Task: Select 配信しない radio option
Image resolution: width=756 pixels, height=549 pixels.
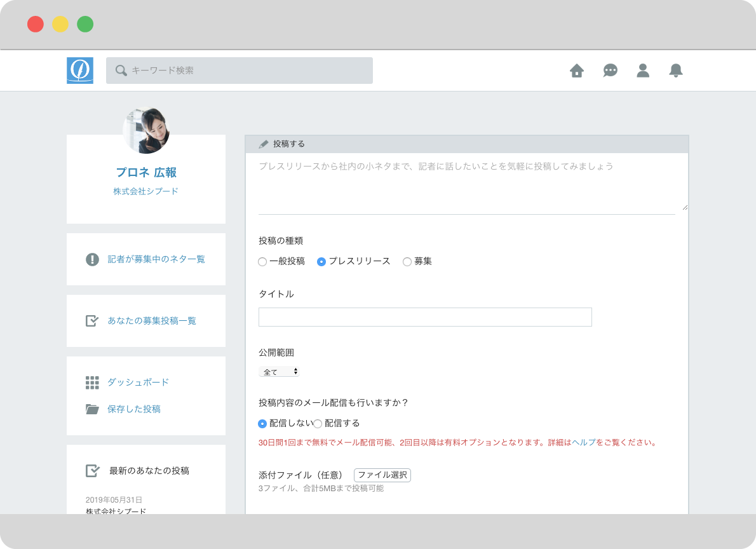Action: [262, 424]
